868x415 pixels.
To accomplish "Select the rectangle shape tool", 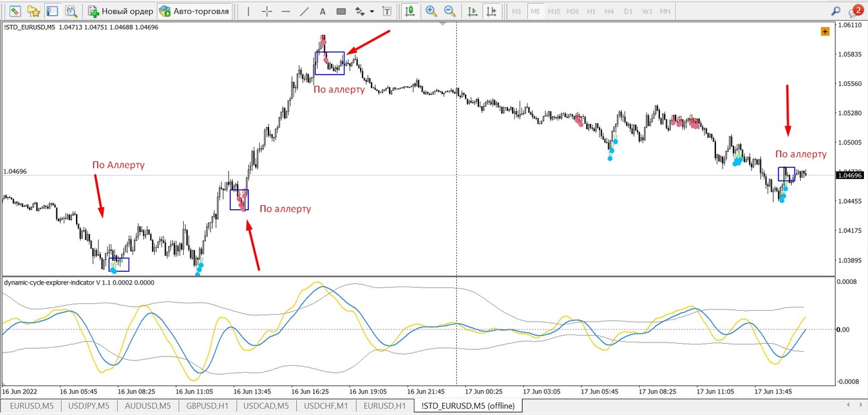I will click(341, 11).
